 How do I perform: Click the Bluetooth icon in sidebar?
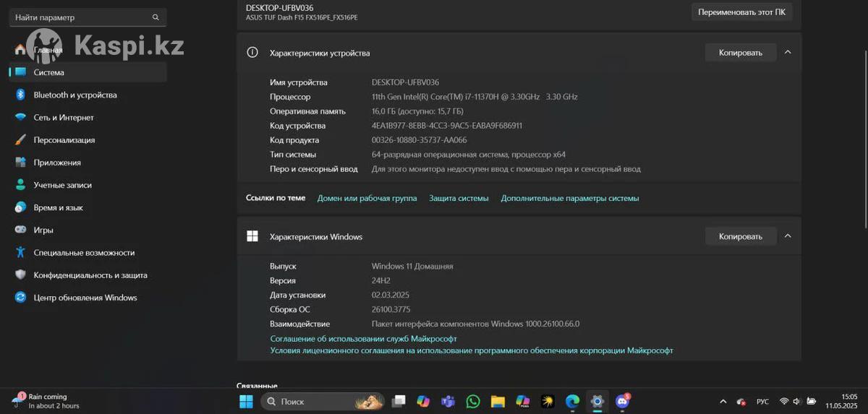pos(20,95)
